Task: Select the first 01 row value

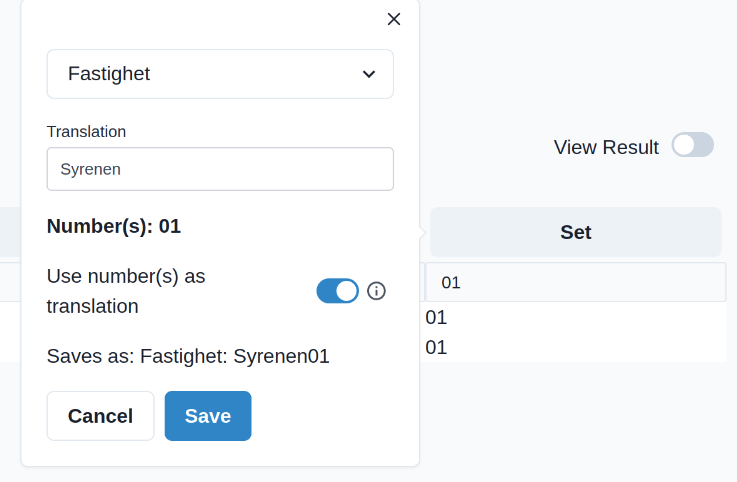Action: tap(436, 317)
